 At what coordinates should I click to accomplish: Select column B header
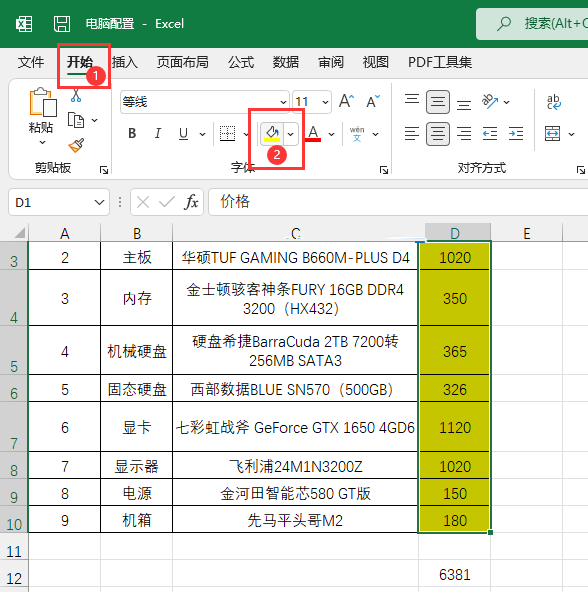tap(137, 233)
